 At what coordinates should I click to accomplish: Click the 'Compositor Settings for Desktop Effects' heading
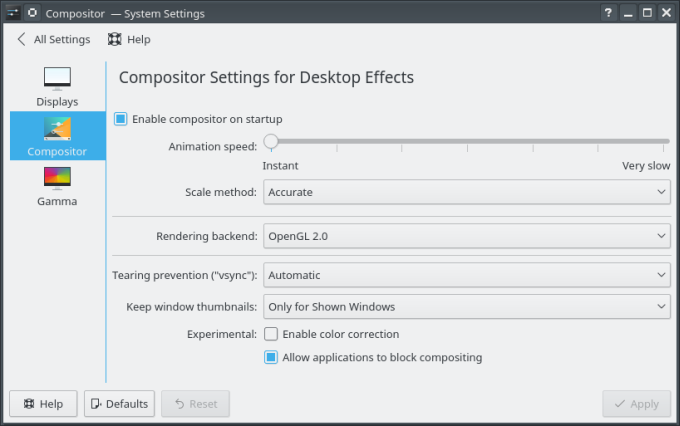(x=266, y=78)
